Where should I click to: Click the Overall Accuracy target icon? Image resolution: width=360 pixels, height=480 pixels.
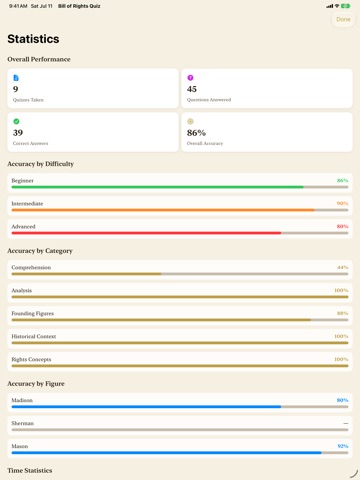click(x=190, y=121)
